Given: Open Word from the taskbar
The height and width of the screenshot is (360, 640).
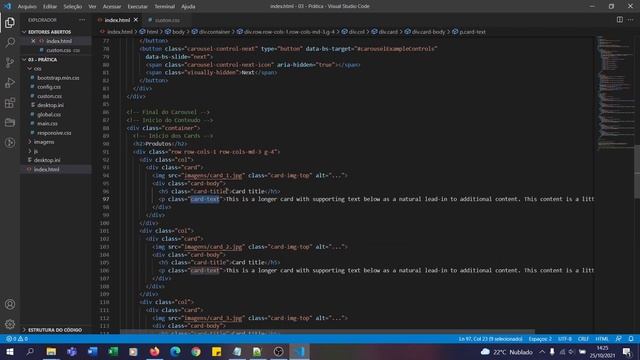Looking at the screenshot, I should pyautogui.click(x=93, y=351).
